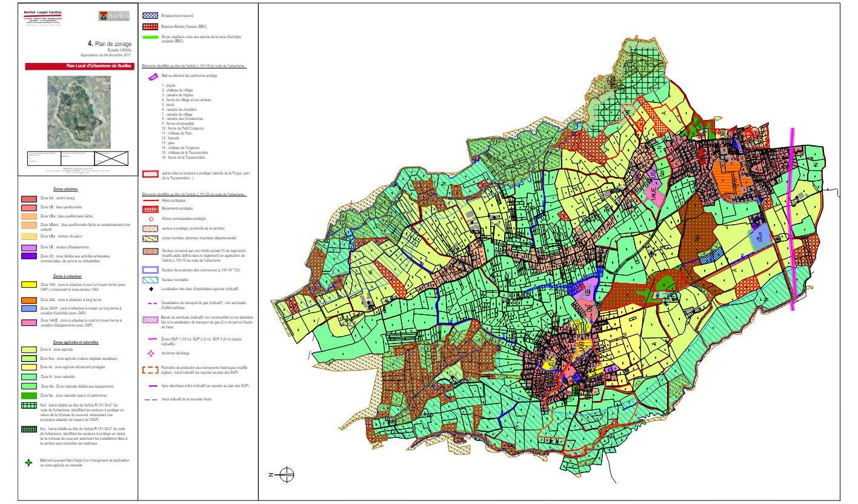The image size is (858, 504).
Task: Click the "Zones urbaines" legend heading
Action: tap(65, 189)
